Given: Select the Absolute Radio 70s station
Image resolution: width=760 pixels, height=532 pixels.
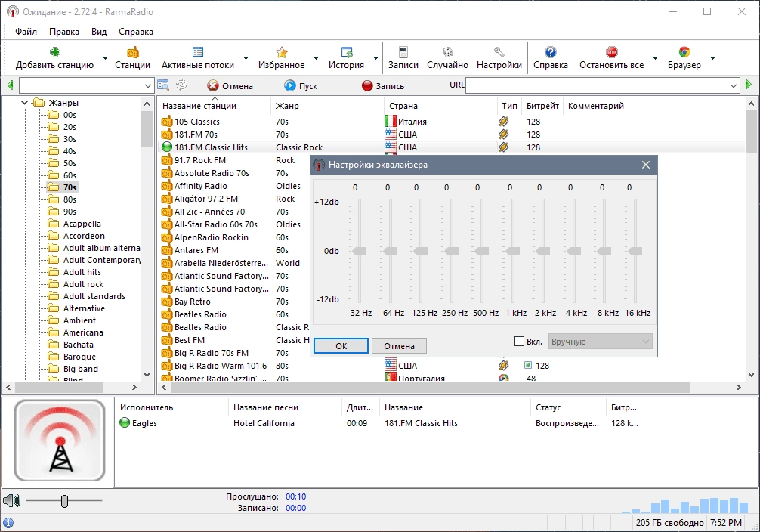Looking at the screenshot, I should point(212,173).
